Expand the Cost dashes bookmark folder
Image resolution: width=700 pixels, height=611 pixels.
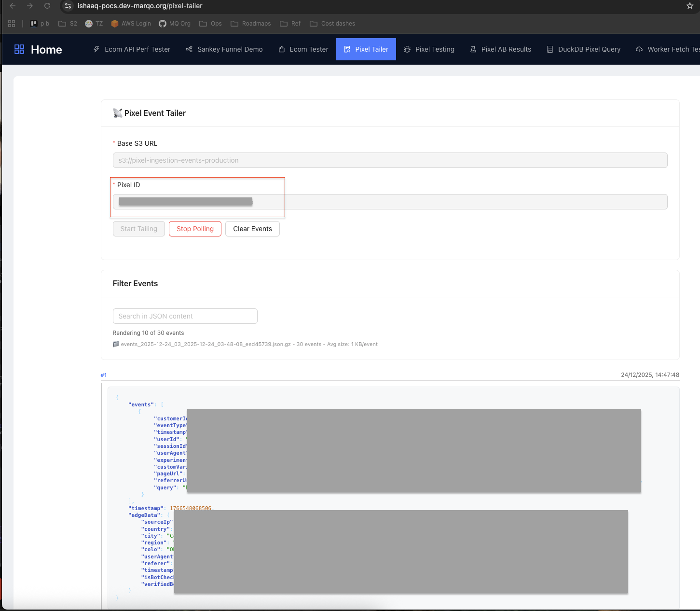(332, 24)
